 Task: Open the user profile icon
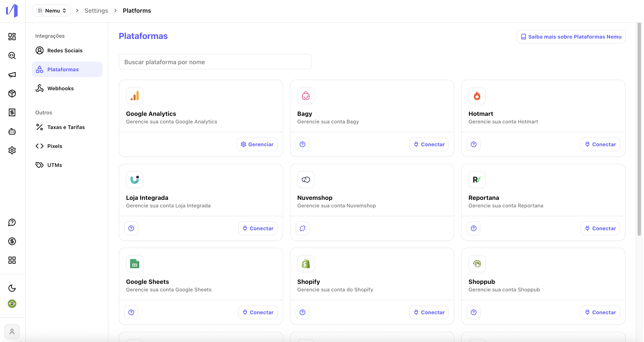pyautogui.click(x=12, y=332)
